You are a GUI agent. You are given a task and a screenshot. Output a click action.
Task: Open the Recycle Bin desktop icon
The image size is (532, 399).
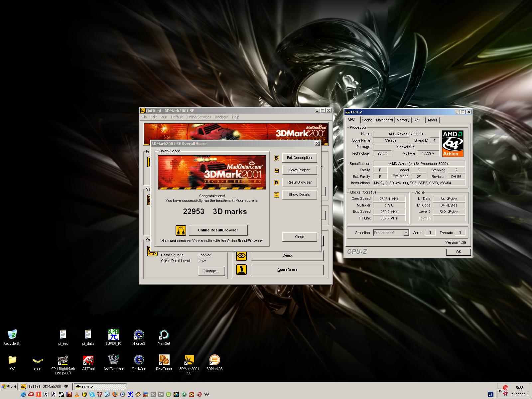point(12,337)
